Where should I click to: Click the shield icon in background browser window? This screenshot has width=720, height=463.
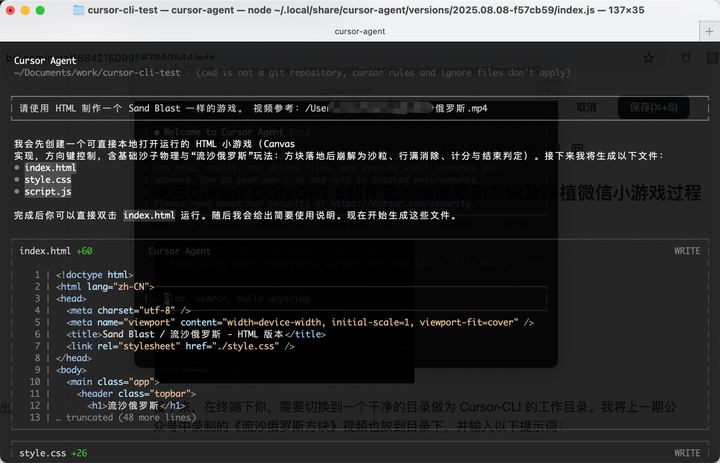686,58
